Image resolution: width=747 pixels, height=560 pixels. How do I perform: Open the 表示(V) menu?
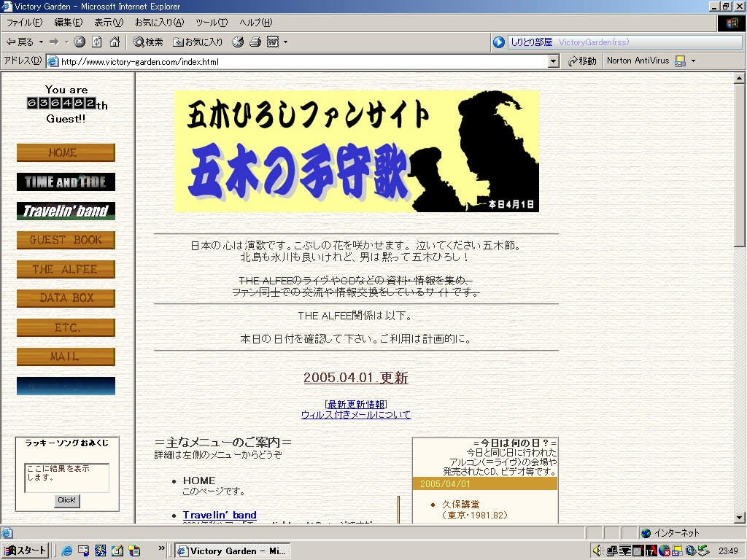pyautogui.click(x=109, y=23)
